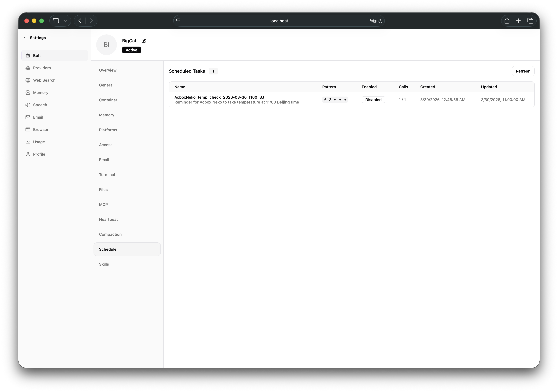Expand the sidebar options dropdown chevron
558x392 pixels.
click(65, 21)
